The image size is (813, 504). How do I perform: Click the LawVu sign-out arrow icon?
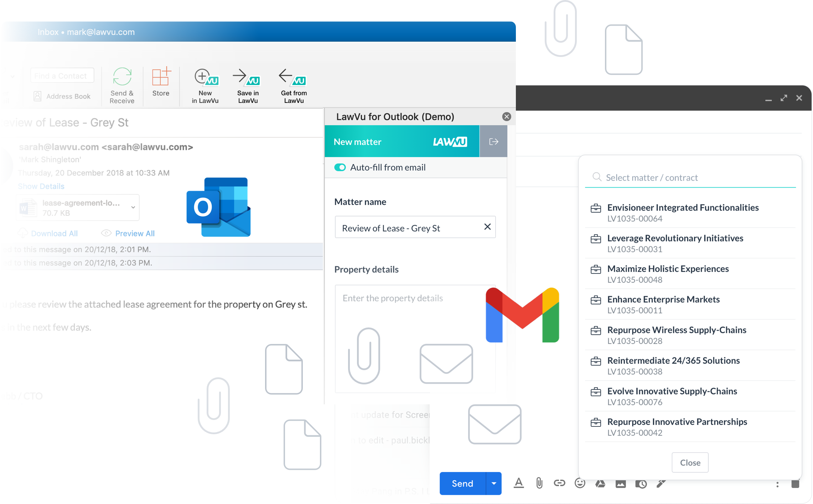[x=493, y=142]
